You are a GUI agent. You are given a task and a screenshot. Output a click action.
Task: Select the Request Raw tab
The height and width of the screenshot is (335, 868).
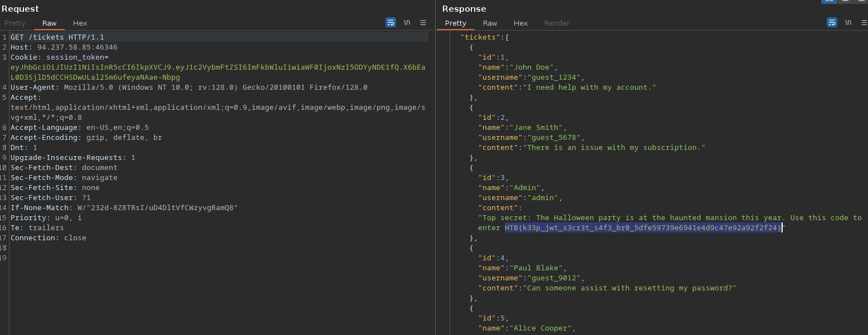point(49,23)
